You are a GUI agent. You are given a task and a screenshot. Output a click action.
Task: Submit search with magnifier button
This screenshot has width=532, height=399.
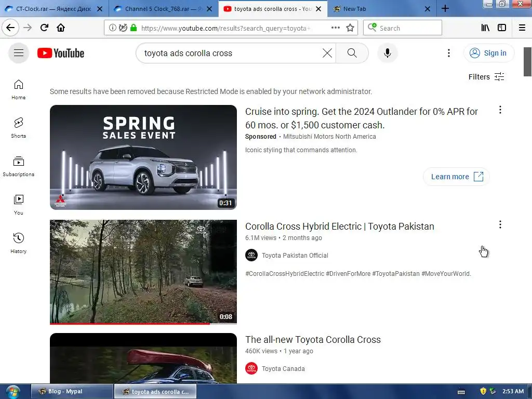[x=352, y=53]
